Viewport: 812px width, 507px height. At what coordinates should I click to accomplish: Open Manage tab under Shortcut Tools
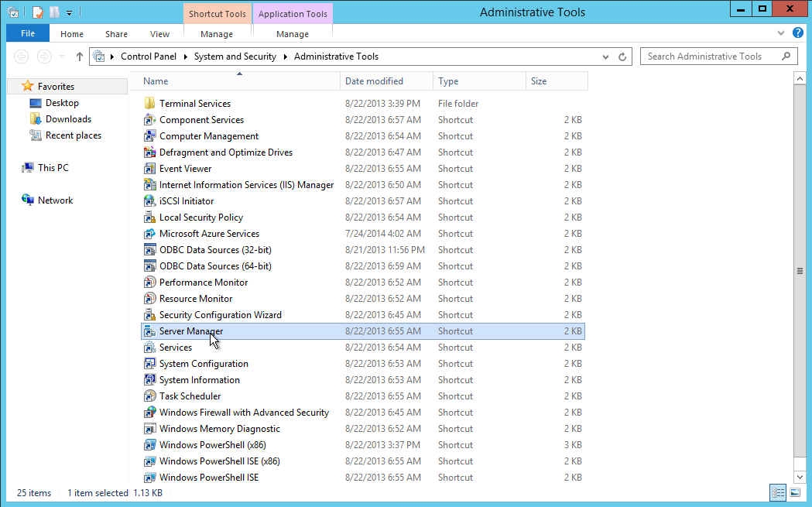pos(217,33)
